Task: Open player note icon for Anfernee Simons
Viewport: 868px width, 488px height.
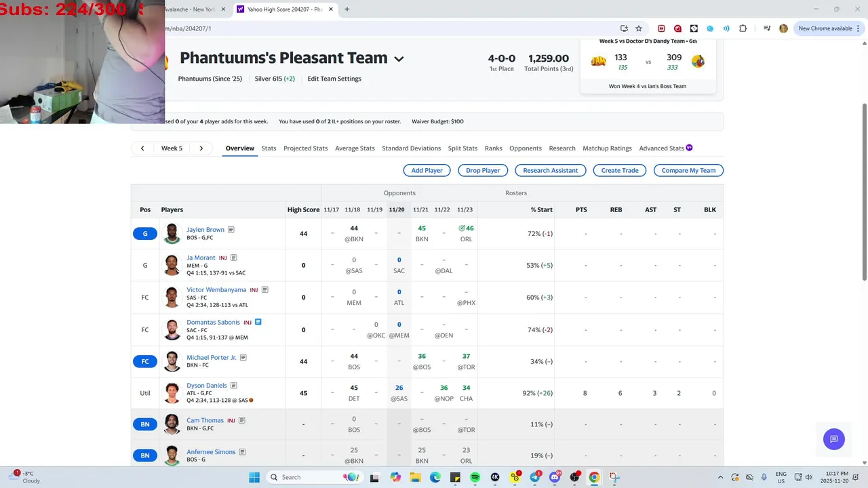Action: click(242, 452)
